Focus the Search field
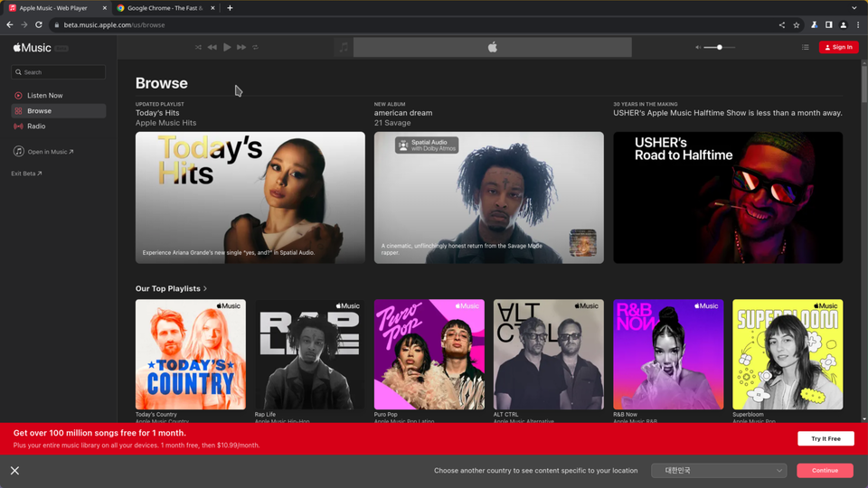 point(58,72)
